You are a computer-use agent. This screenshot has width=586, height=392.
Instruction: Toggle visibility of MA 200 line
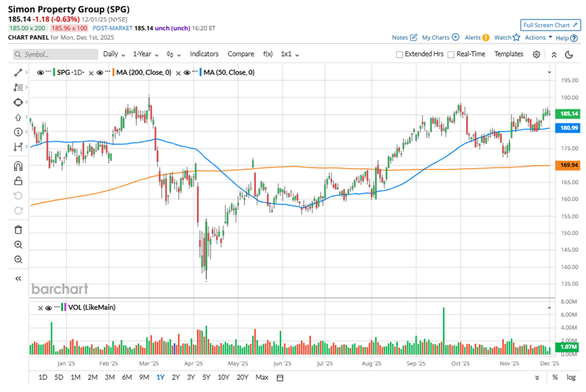99,73
